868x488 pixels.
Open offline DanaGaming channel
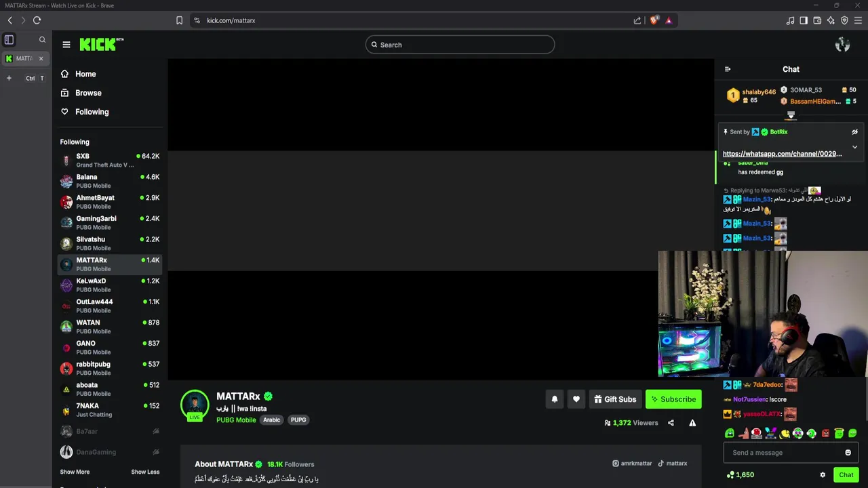pos(110,452)
